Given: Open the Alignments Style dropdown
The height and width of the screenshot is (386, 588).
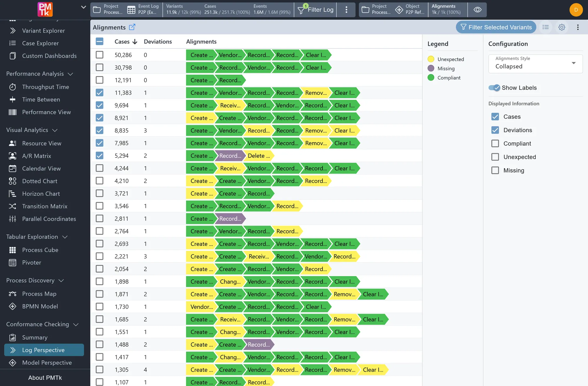Looking at the screenshot, I should point(535,63).
